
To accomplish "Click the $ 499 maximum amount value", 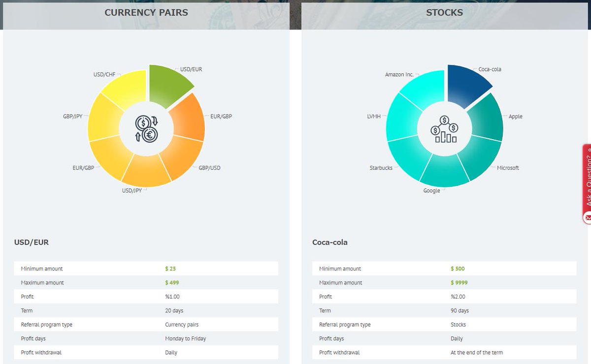I will pos(172,283).
